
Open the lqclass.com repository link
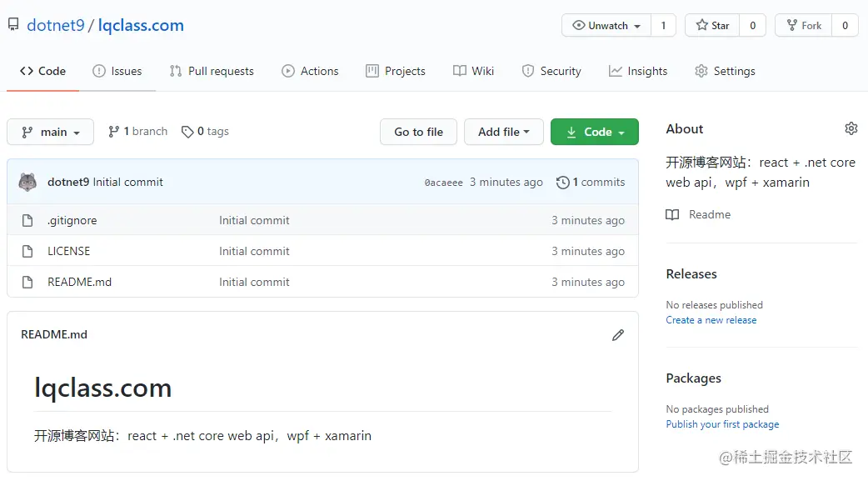[141, 25]
